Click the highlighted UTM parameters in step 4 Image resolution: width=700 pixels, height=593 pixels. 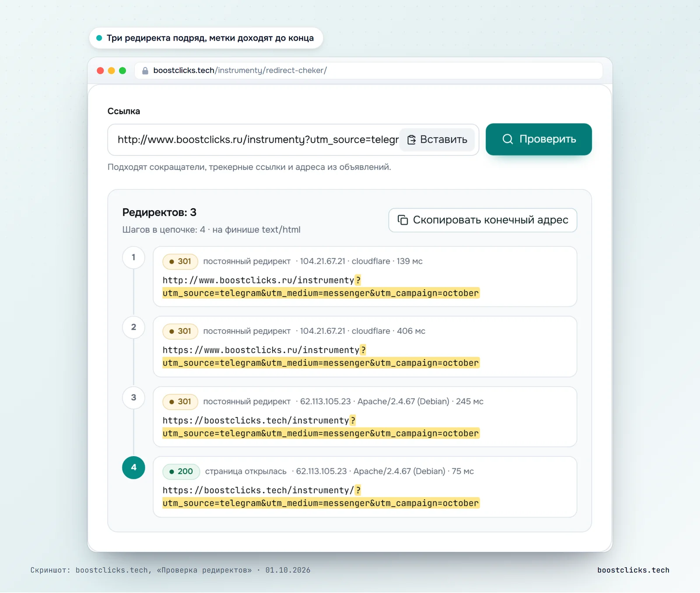coord(321,503)
